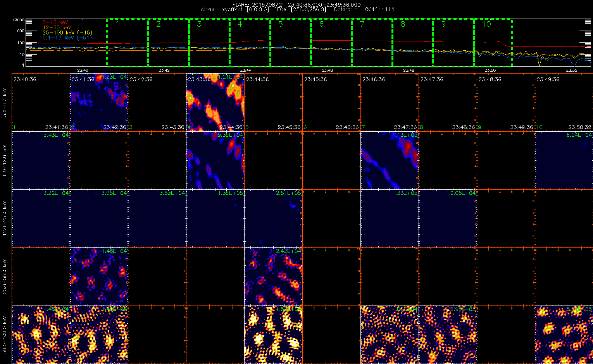Click the 5.43E+04 peak value label
Image resolution: width=593 pixels, height=364 pixels.
(x=56, y=135)
